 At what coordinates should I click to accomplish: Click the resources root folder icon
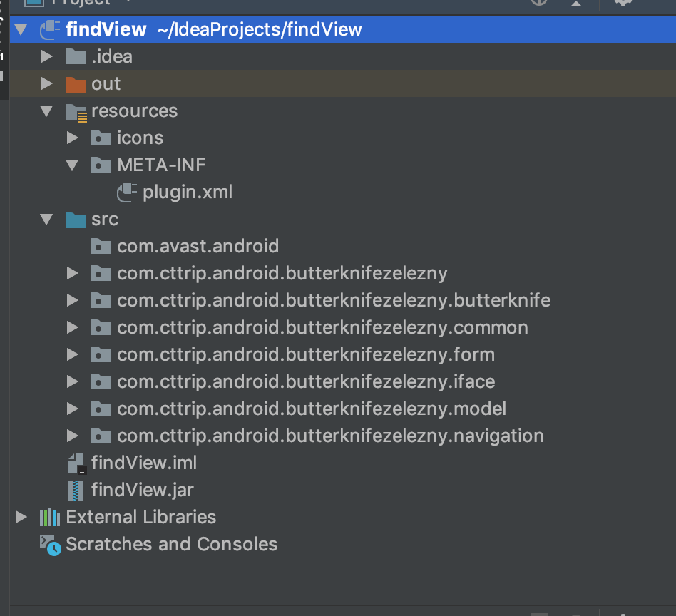[76, 113]
